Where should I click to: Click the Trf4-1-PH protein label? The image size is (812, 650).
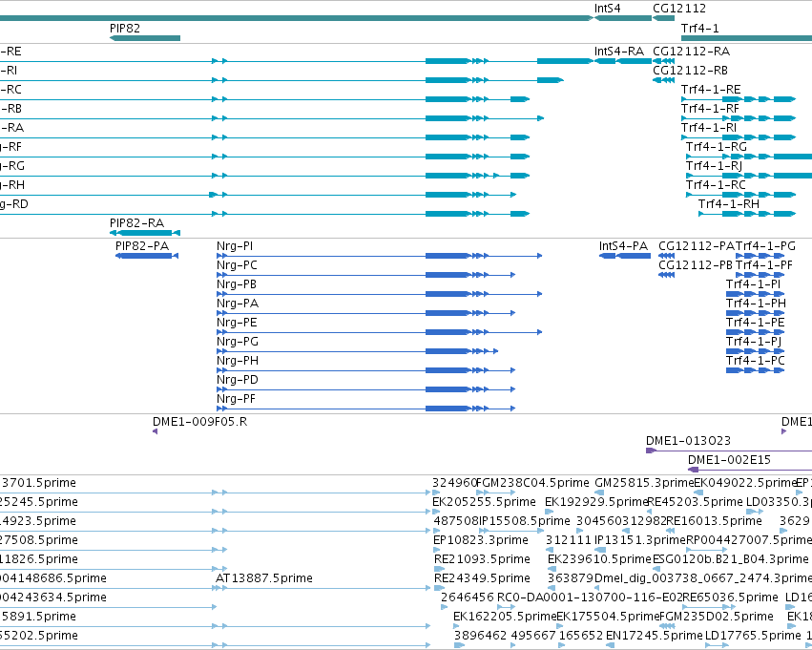tap(756, 304)
